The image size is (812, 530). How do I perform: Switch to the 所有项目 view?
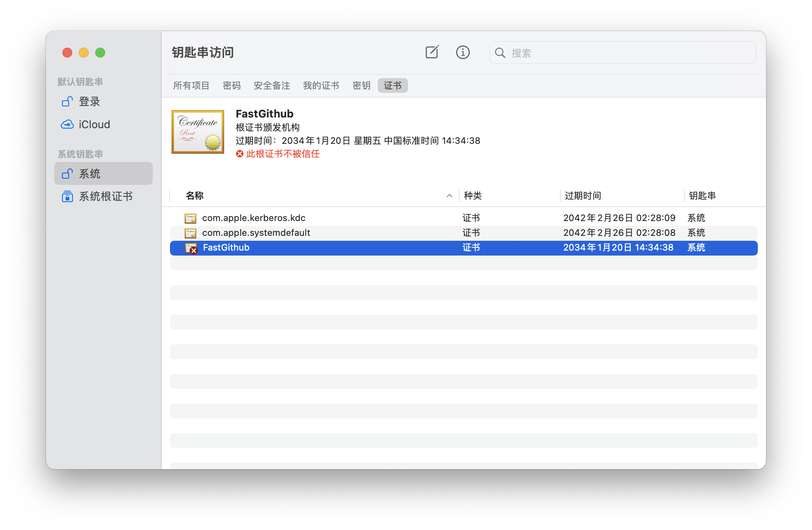(x=191, y=85)
